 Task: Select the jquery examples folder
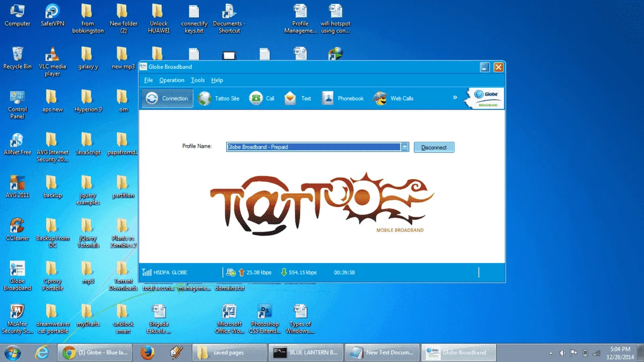[x=88, y=190]
